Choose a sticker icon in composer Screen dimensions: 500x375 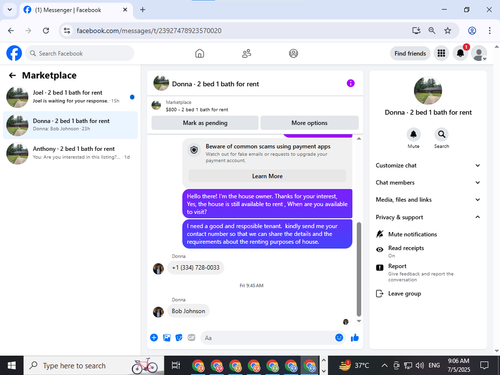(179, 338)
